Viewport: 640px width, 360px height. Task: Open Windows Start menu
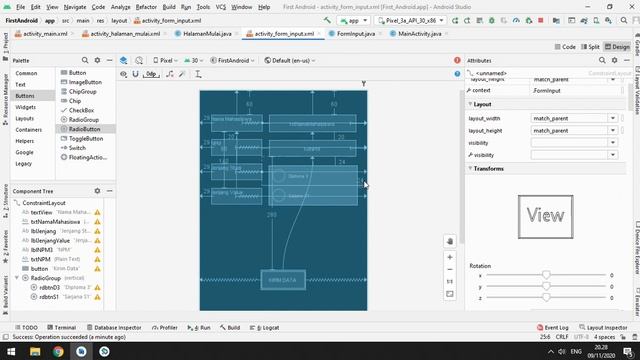11,351
